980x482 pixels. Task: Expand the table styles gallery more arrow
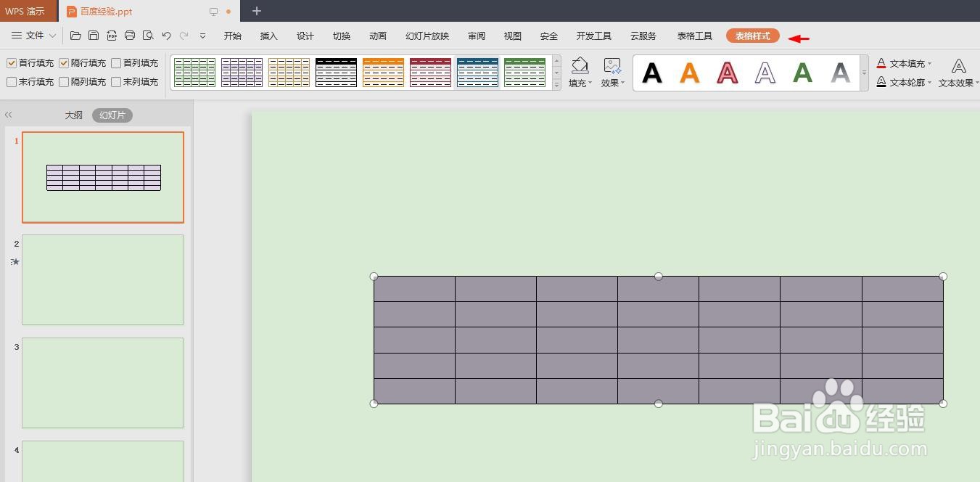point(556,85)
